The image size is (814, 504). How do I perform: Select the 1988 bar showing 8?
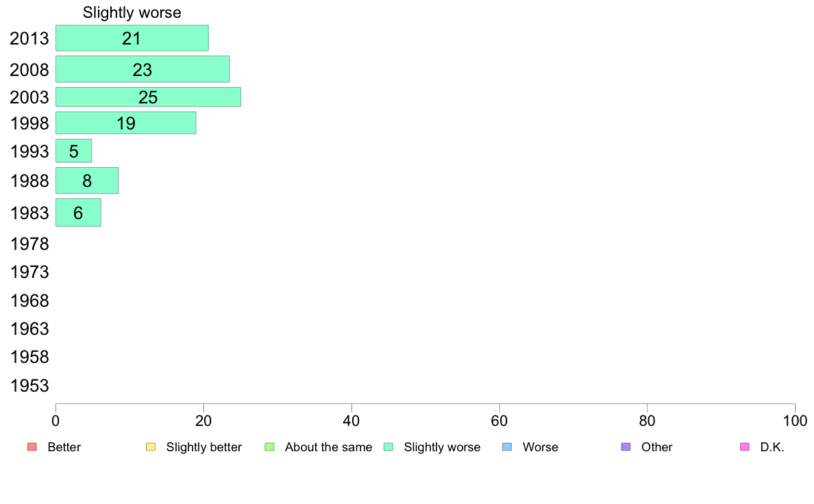coord(87,181)
